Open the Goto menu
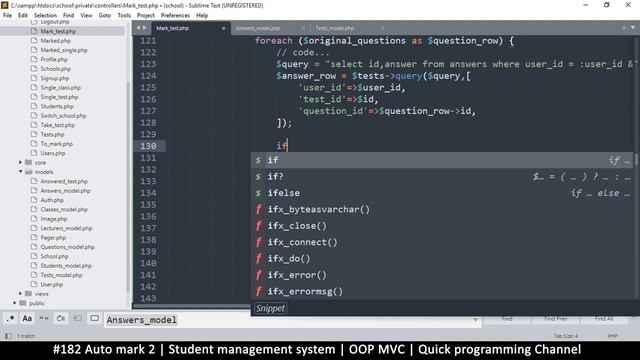This screenshot has height=360, width=640. 104,16
